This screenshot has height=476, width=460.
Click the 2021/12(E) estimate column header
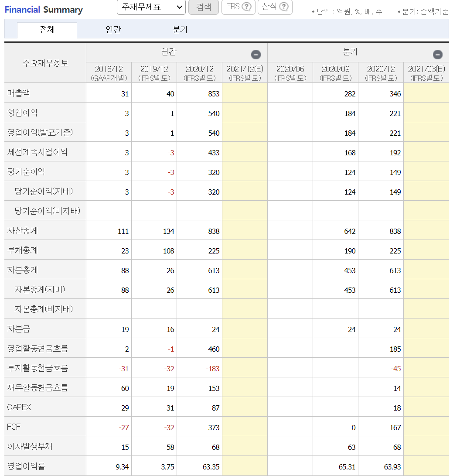[x=245, y=73]
